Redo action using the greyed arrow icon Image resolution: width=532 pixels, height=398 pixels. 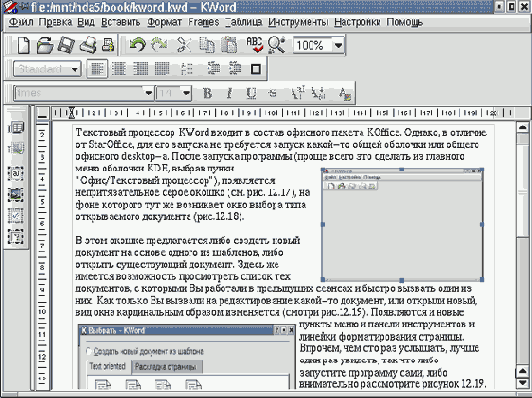[x=159, y=45]
